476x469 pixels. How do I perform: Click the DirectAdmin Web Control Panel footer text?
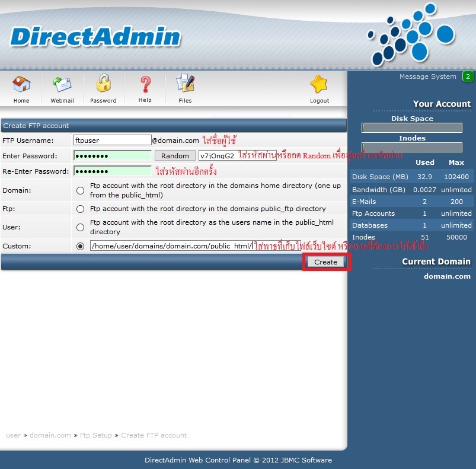pos(238,460)
